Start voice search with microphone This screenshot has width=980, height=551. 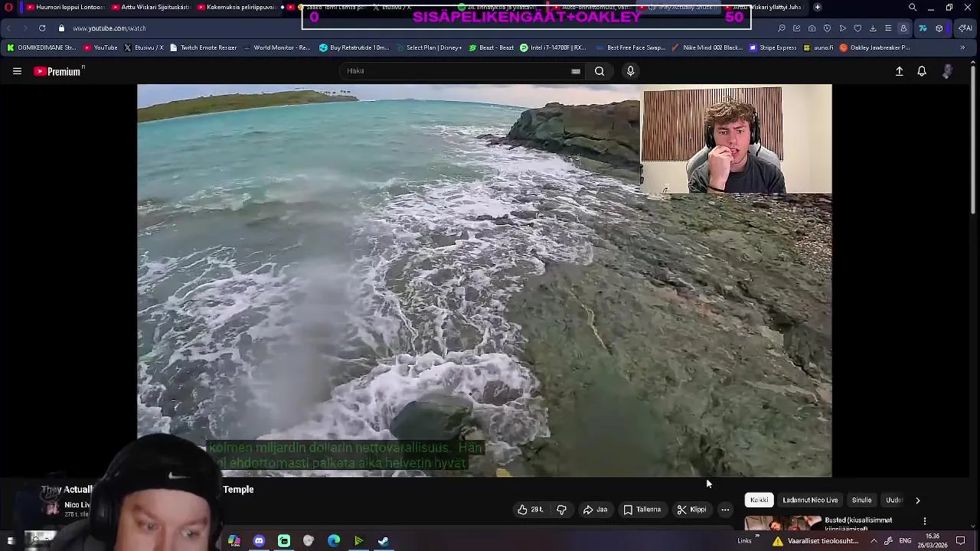630,71
